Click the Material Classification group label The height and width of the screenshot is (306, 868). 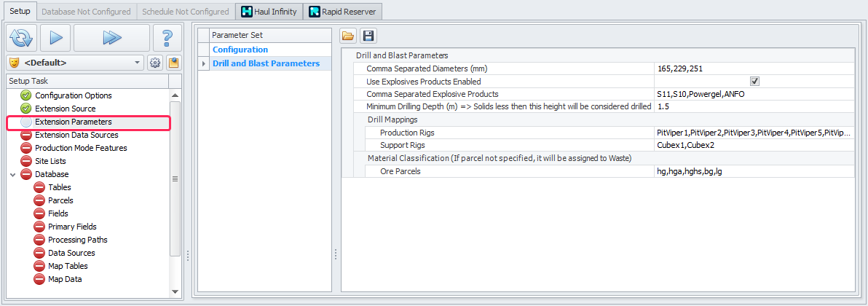pyautogui.click(x=500, y=158)
